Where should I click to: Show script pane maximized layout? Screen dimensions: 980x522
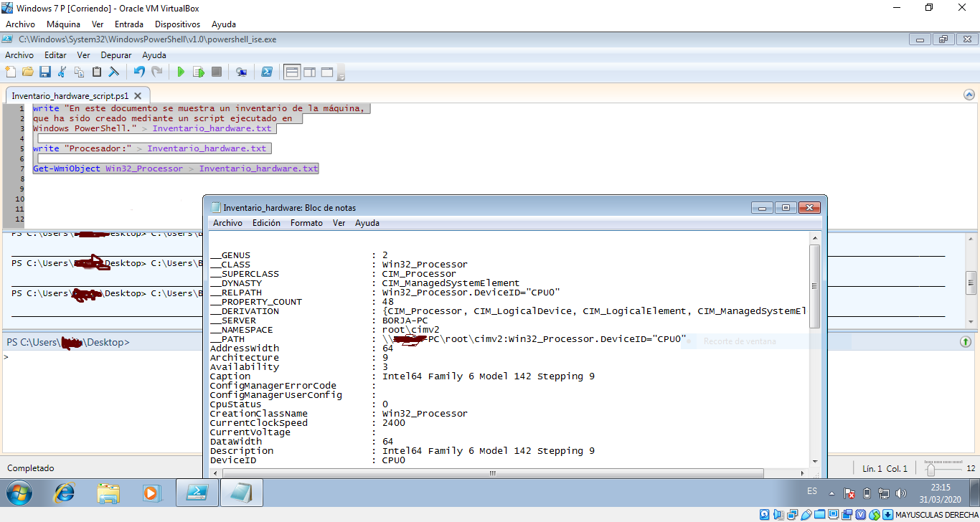[x=327, y=72]
